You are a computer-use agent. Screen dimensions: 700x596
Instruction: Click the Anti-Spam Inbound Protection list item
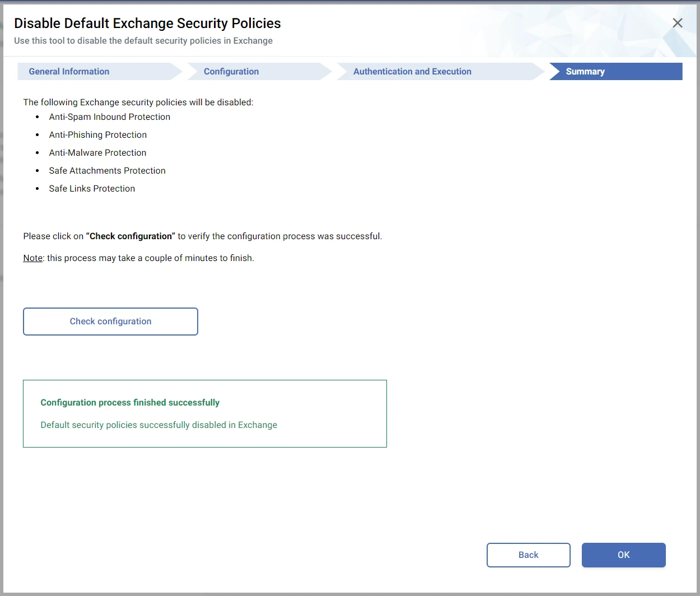tap(110, 117)
